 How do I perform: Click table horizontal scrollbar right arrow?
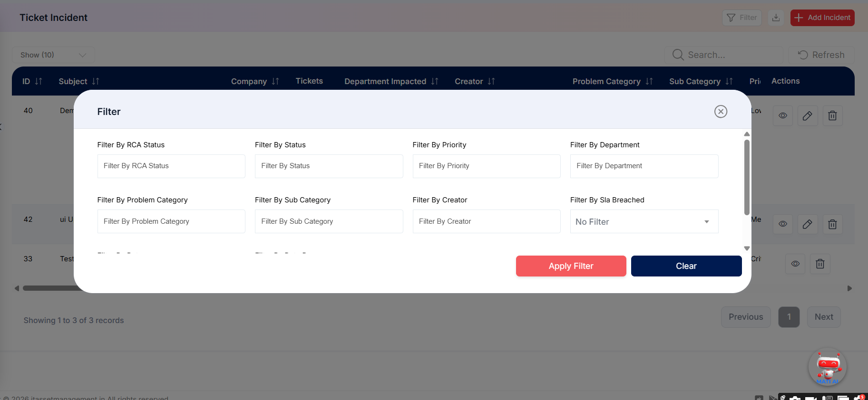849,288
